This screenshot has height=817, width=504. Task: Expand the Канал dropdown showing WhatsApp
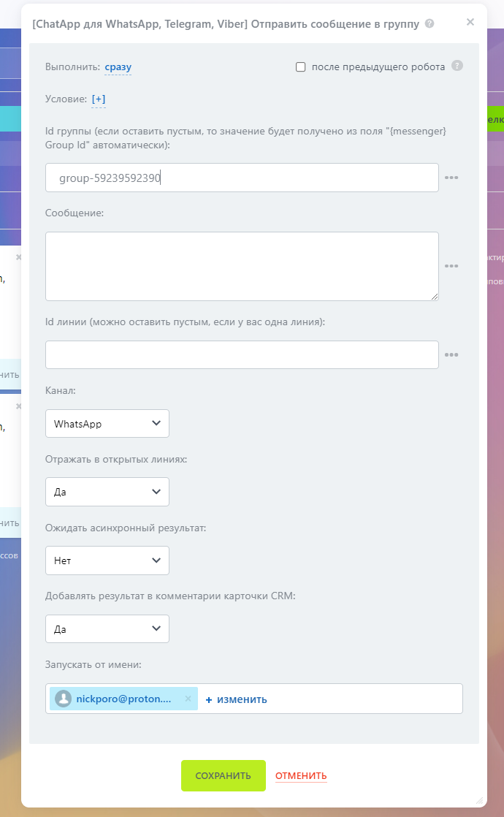coord(107,424)
